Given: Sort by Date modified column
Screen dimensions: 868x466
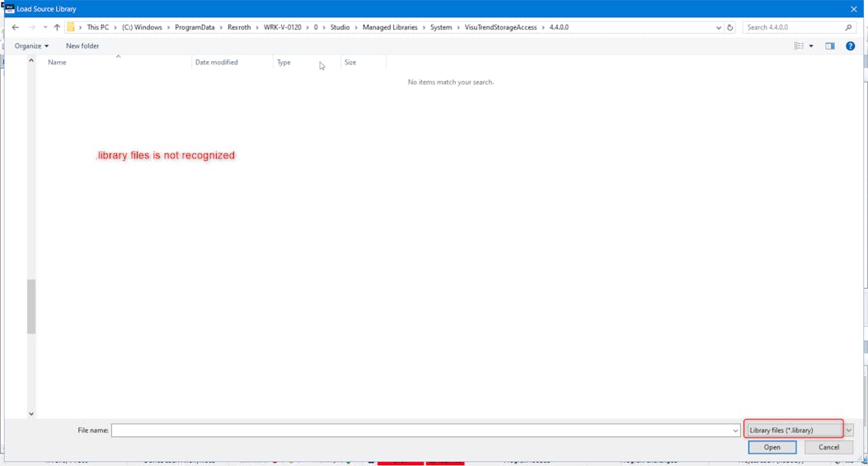Looking at the screenshot, I should tap(217, 63).
